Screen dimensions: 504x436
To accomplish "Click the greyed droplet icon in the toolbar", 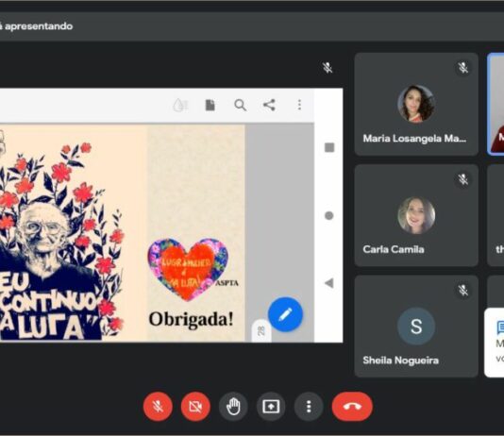I will (x=180, y=105).
